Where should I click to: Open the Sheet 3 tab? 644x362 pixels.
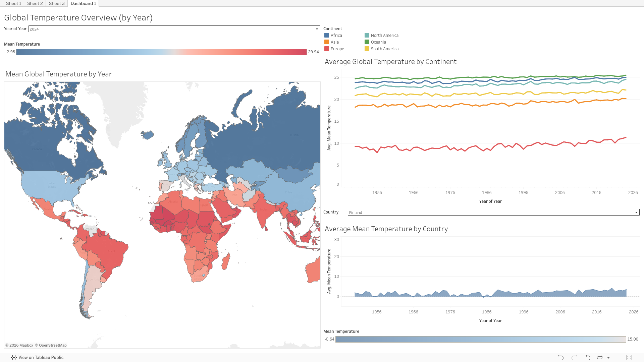click(x=57, y=3)
